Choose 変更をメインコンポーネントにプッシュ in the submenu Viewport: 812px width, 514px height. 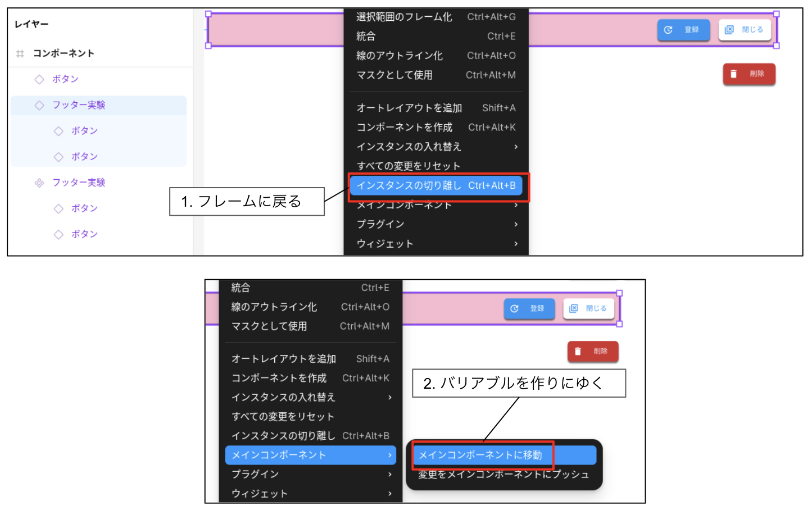(x=504, y=475)
